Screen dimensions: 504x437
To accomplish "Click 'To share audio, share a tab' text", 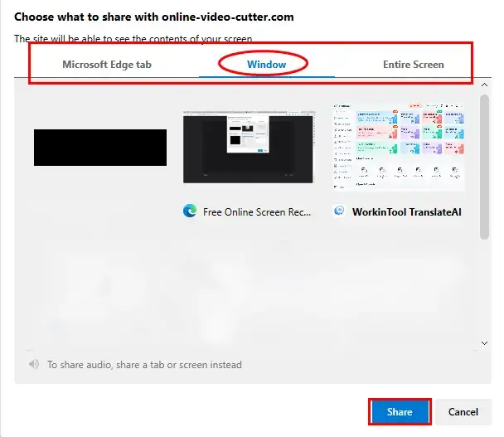I will pos(144,365).
